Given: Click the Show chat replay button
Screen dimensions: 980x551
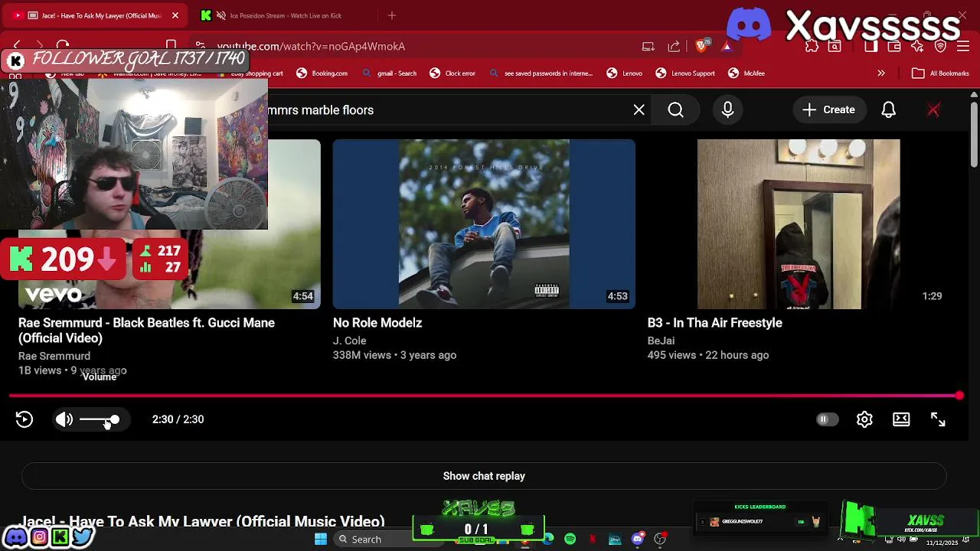Looking at the screenshot, I should [484, 476].
